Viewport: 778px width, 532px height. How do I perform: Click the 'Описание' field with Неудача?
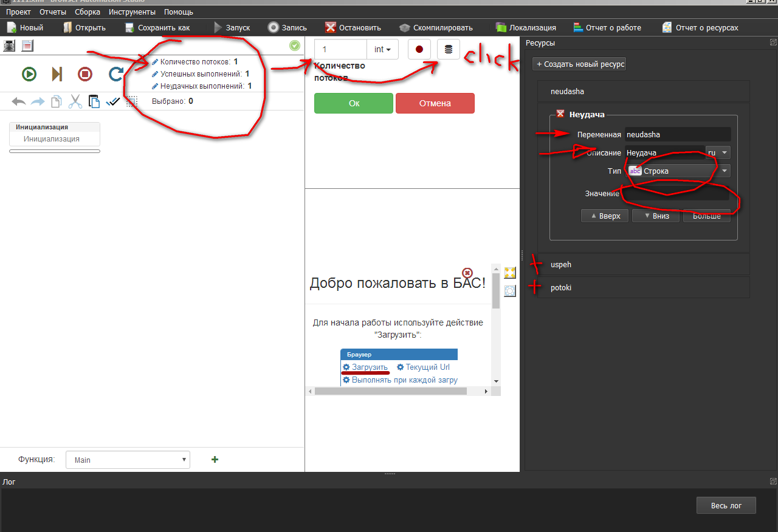pyautogui.click(x=664, y=152)
